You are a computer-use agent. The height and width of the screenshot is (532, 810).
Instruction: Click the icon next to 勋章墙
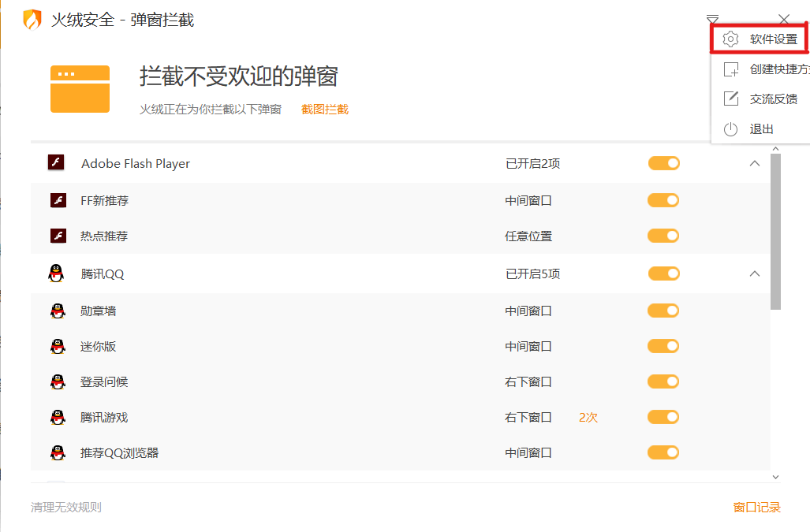point(58,311)
